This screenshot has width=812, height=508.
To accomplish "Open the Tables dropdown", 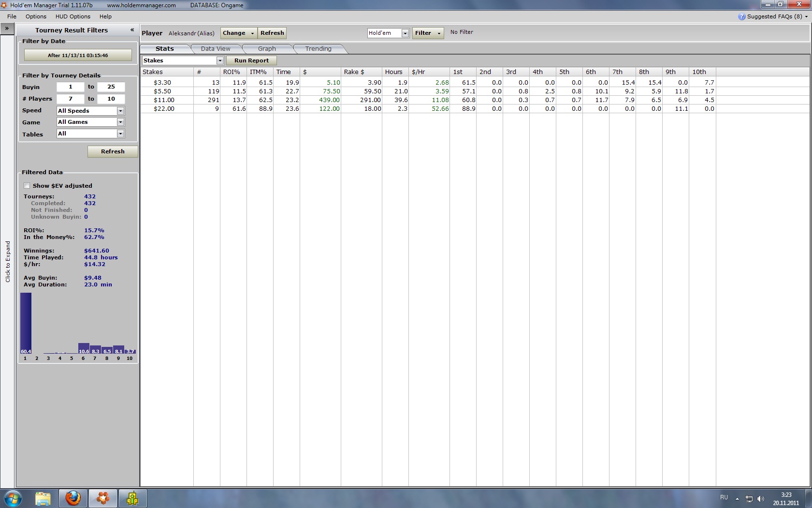I will 120,134.
